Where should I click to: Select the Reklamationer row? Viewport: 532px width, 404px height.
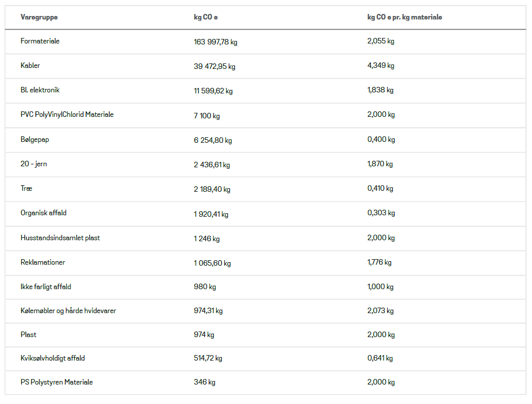coord(265,263)
